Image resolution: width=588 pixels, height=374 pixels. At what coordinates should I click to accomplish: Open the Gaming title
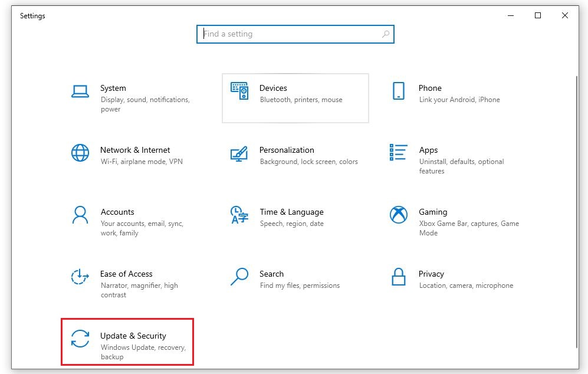coord(433,212)
